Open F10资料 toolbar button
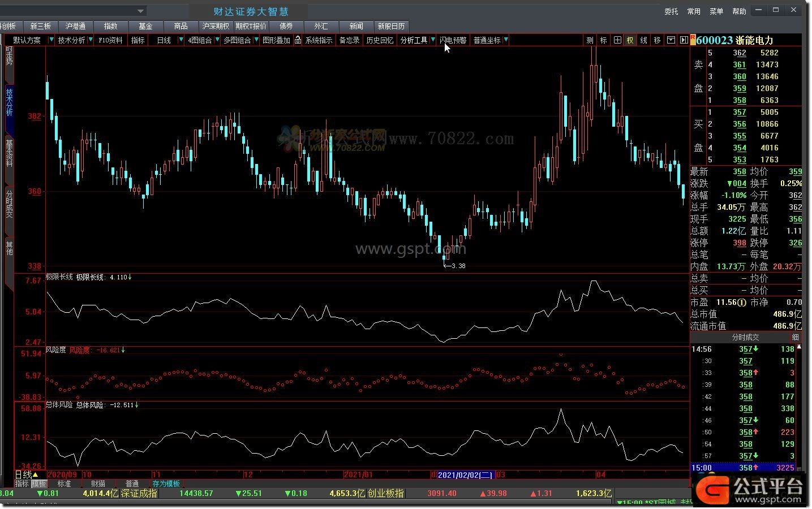Viewport: 812px width, 509px height. click(110, 40)
